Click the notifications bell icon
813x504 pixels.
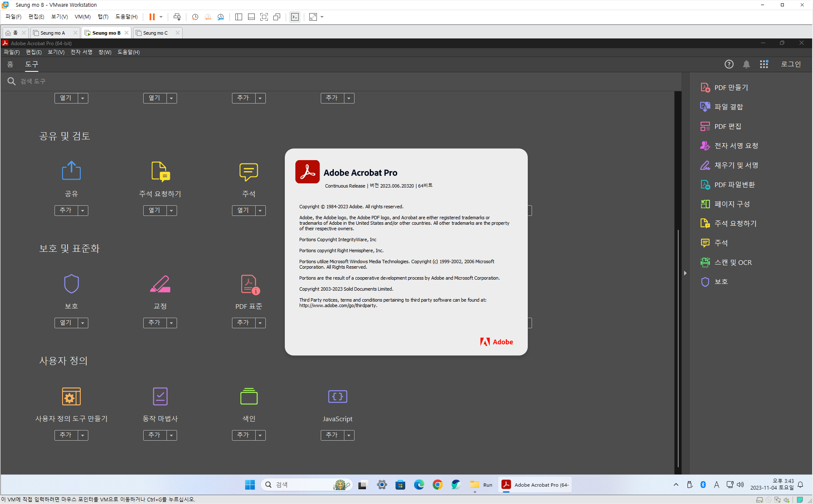[x=746, y=64]
